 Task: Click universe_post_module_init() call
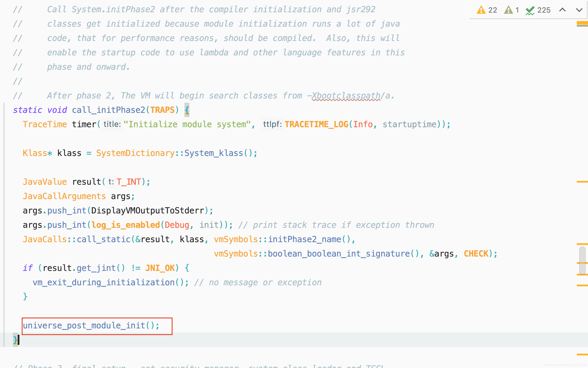(x=89, y=325)
